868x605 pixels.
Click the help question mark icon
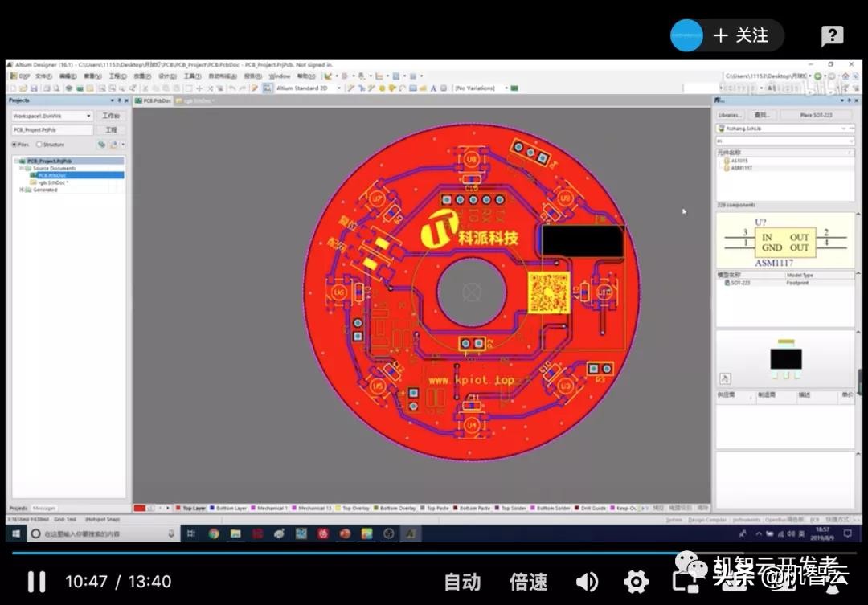(x=832, y=35)
